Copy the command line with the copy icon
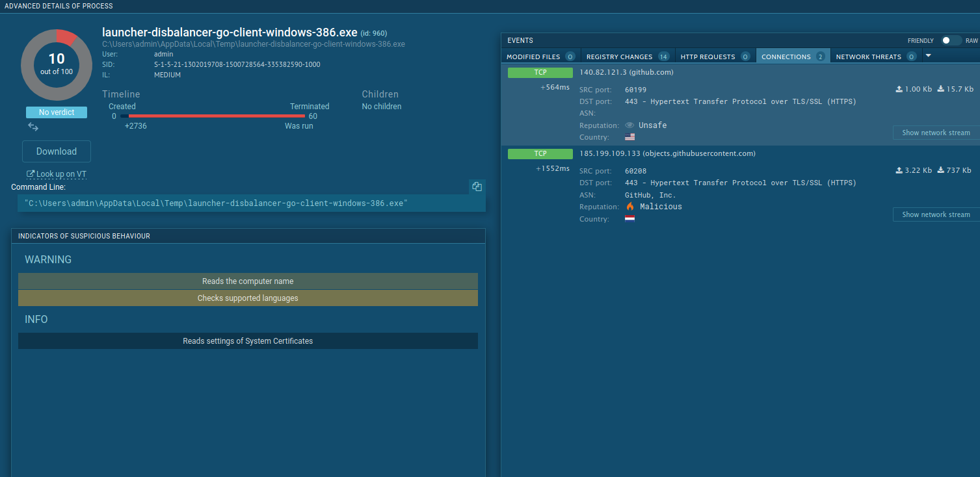980x477 pixels. [x=477, y=187]
